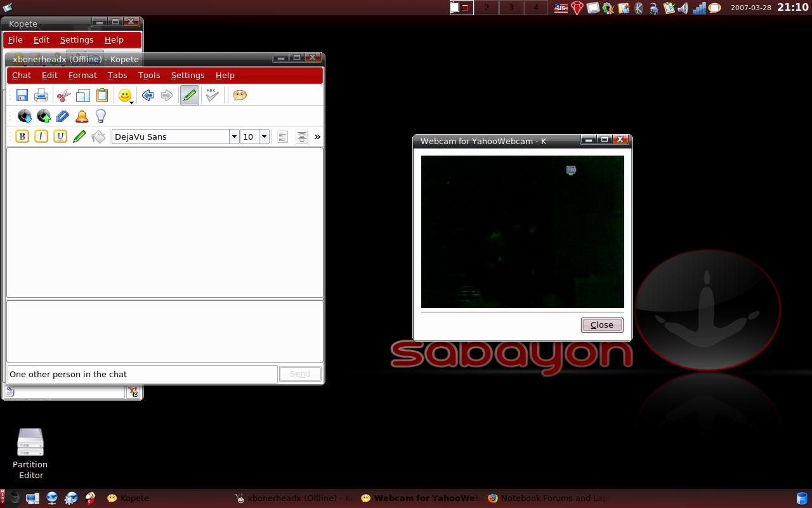Click the grey forward arrow icon
Viewport: 812px width, 508px height.
167,95
